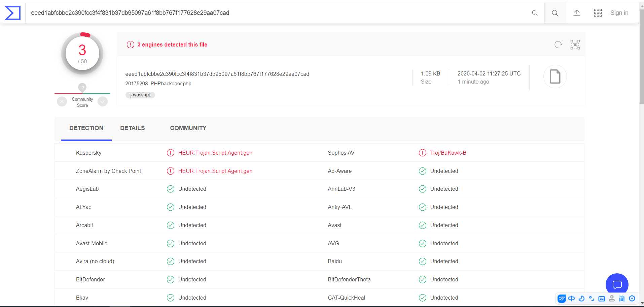Click the 'Arcabit' engine name
Screen dimensions: 644x307
click(84, 225)
